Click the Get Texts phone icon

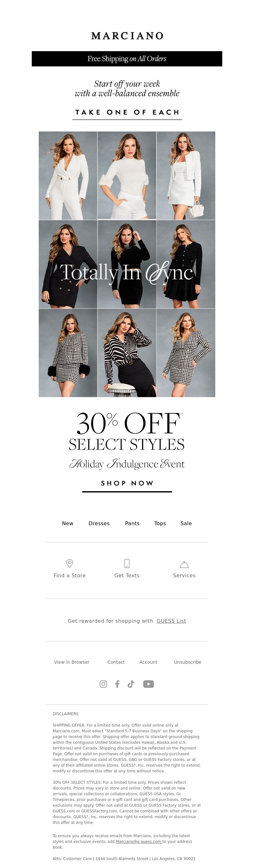pyautogui.click(x=127, y=563)
